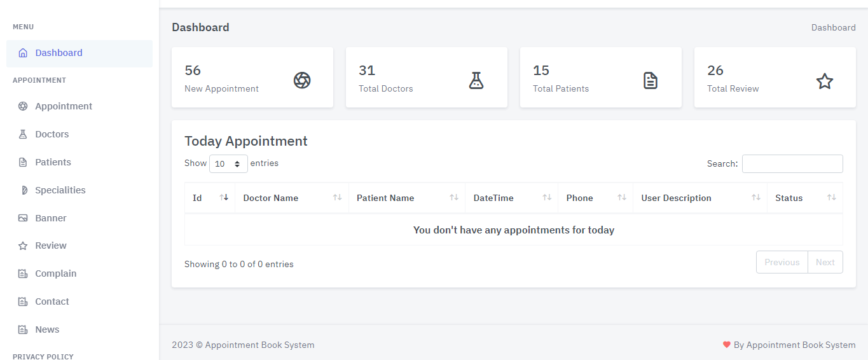The image size is (868, 360).
Task: Click the Next pagination button
Action: pyautogui.click(x=825, y=262)
